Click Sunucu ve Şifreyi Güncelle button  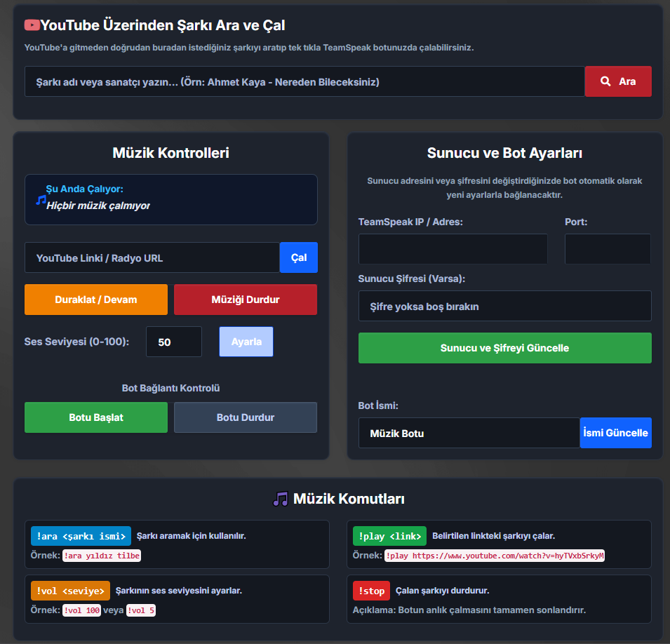[505, 348]
